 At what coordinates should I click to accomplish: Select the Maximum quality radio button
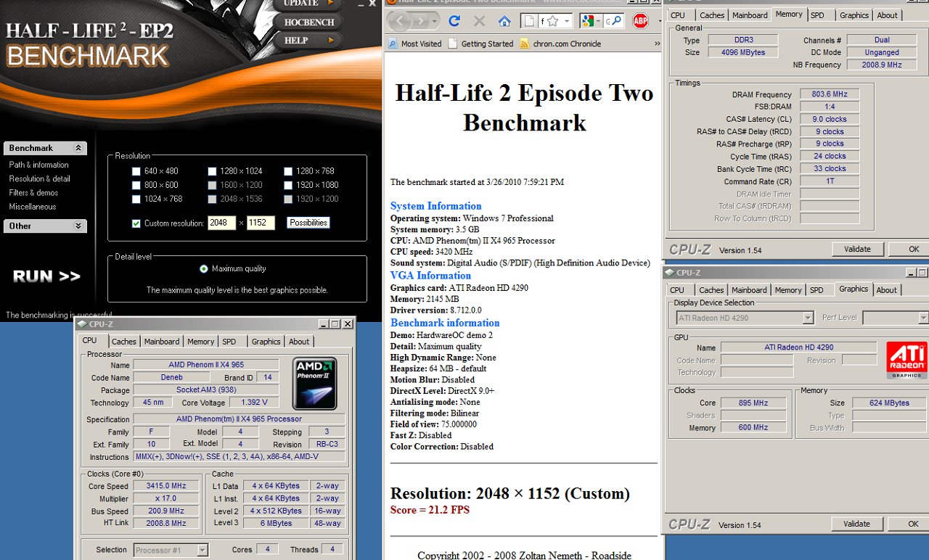tap(203, 269)
